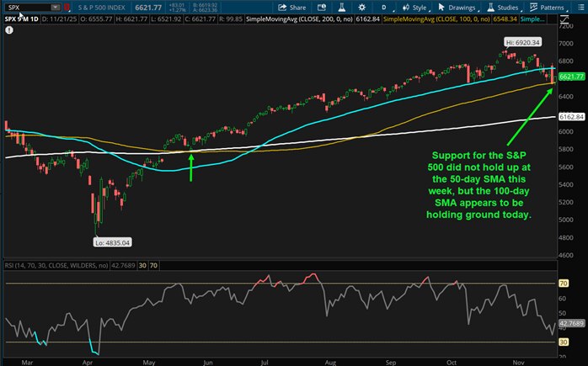The width and height of the screenshot is (588, 366).
Task: Click the Hi: 6920.34 price bubble
Action: tap(522, 42)
